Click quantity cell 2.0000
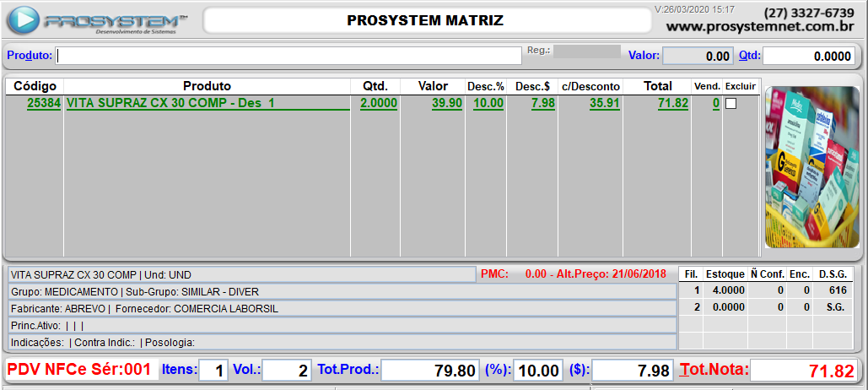 pyautogui.click(x=379, y=103)
